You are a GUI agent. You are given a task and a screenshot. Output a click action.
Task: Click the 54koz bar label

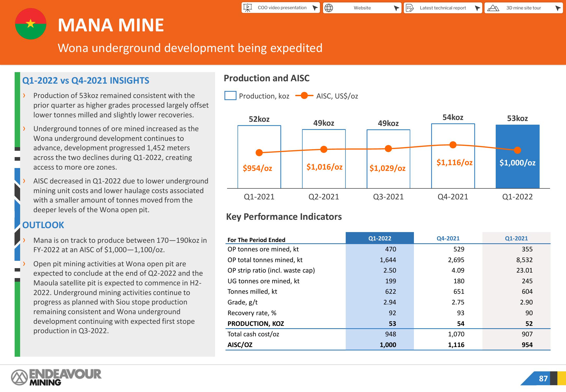tap(453, 117)
